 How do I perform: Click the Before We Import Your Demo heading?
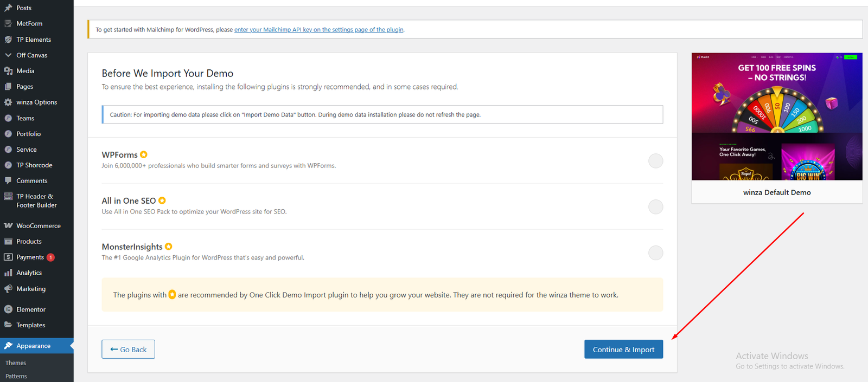(168, 73)
